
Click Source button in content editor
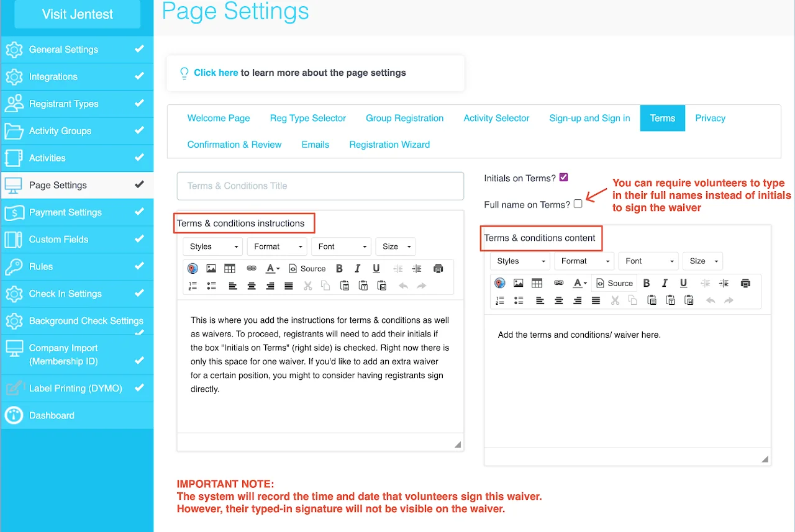[614, 283]
